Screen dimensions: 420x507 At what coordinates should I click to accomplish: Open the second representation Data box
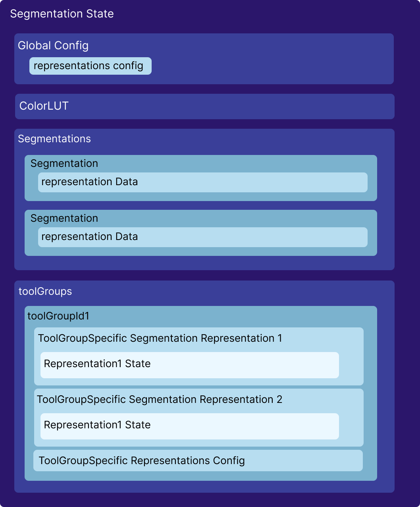coord(202,237)
